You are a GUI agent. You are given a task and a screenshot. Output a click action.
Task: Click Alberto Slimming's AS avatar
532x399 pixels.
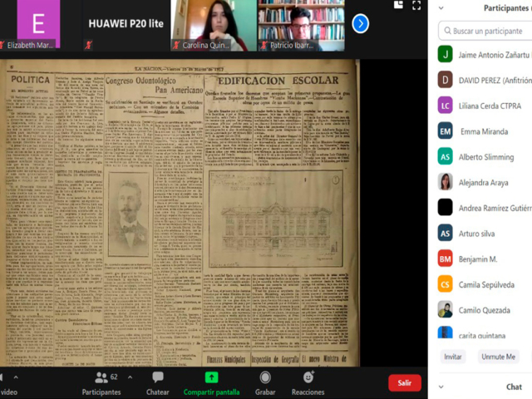pos(446,156)
